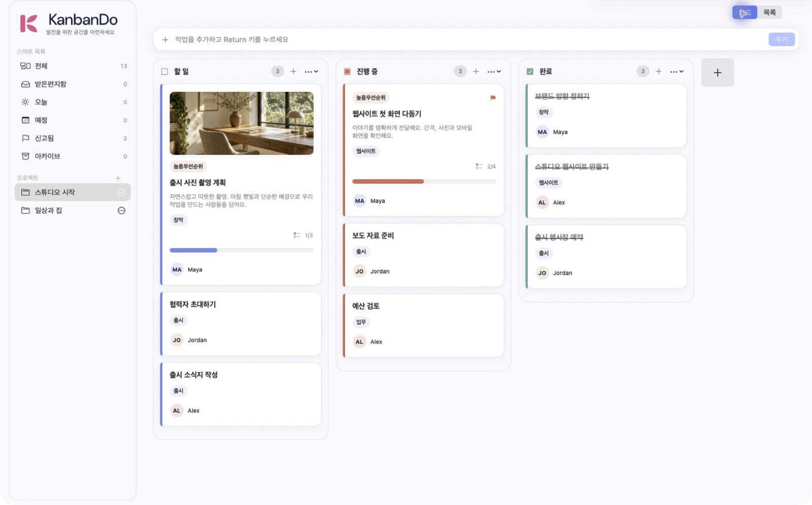Click subtask count icon 1/3
Viewport: 812px width, 505px height.
[x=296, y=235]
